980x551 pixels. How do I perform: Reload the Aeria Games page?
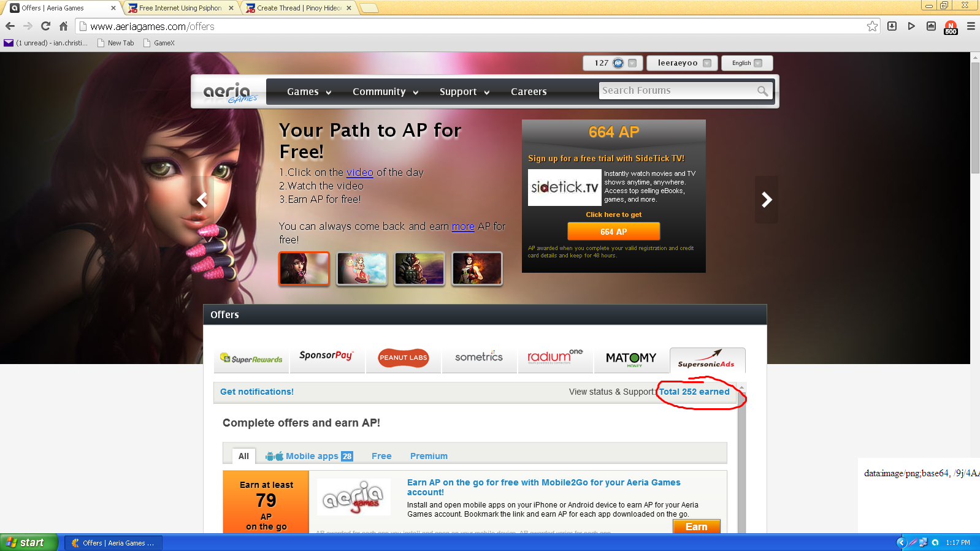[45, 26]
